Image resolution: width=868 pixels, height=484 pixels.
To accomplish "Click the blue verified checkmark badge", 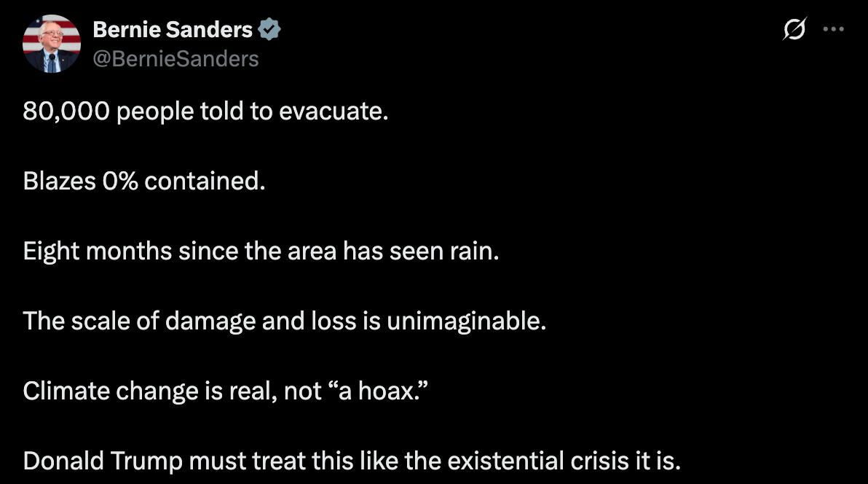I will (269, 30).
